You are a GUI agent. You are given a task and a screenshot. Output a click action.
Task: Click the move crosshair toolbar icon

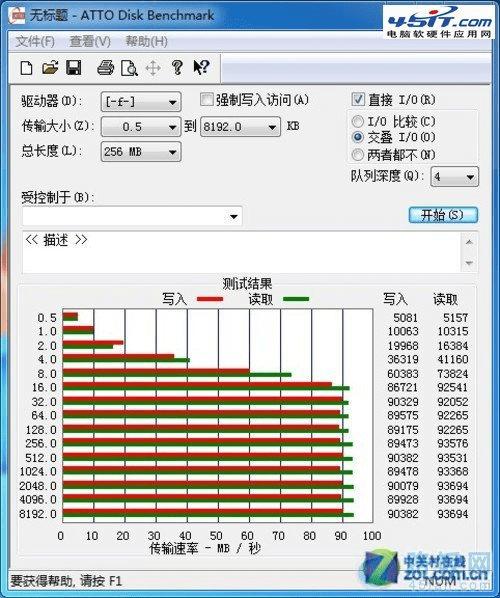pos(153,69)
